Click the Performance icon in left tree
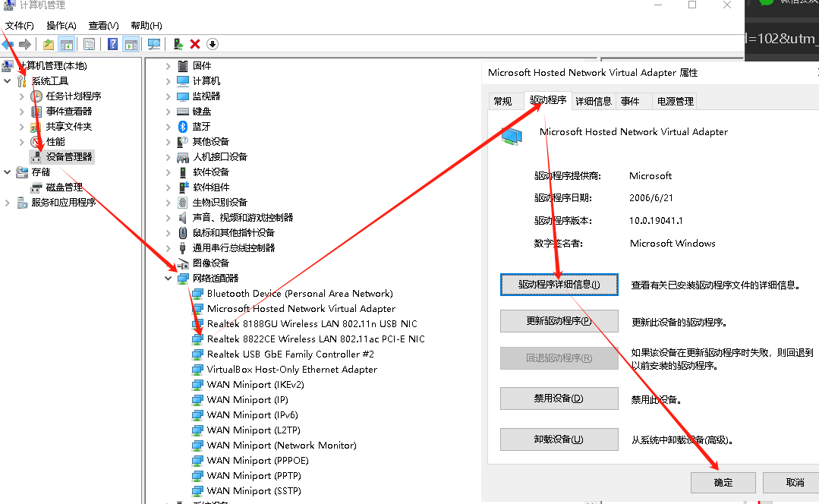Image resolution: width=819 pixels, height=504 pixels. click(x=36, y=141)
